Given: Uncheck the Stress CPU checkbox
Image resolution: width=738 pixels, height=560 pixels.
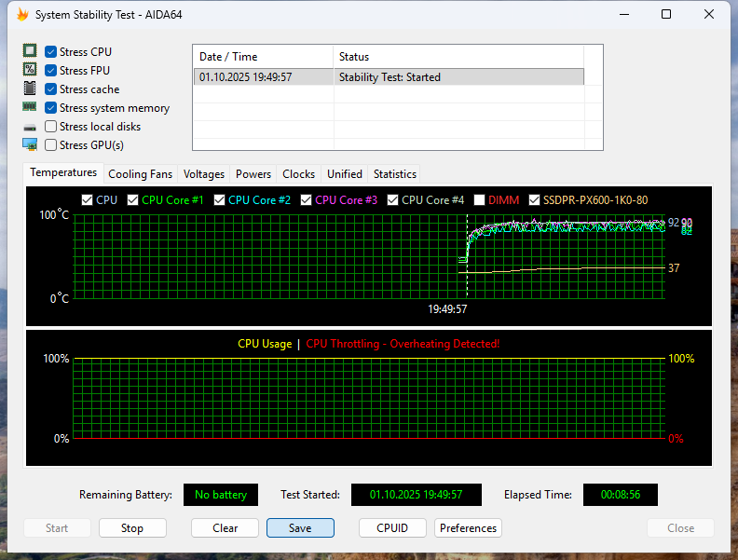Looking at the screenshot, I should pyautogui.click(x=51, y=52).
